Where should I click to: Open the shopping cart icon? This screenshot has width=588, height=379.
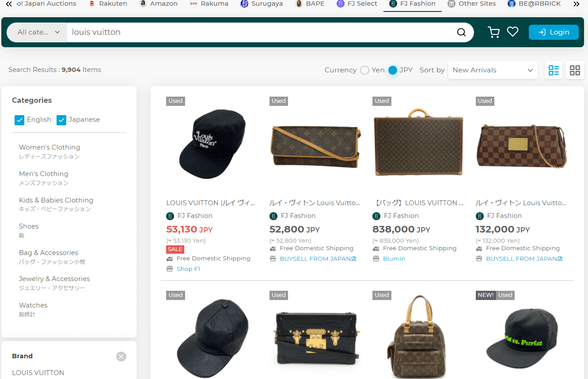493,32
